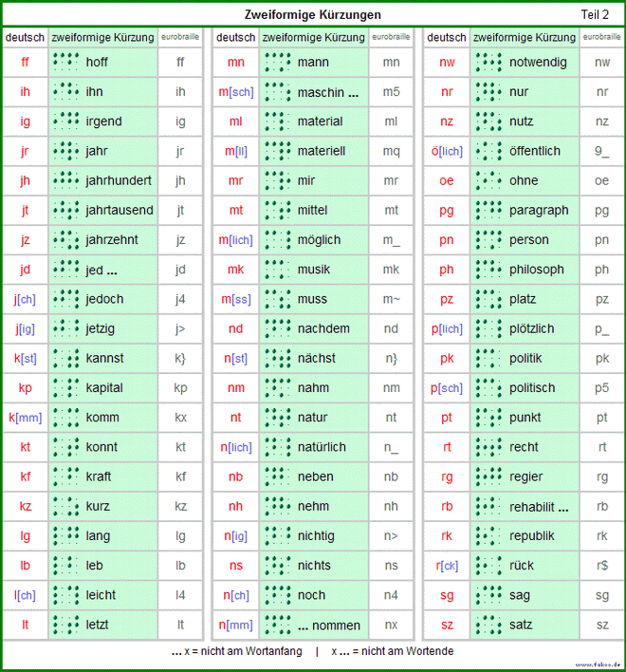Click the braille pattern beside 'politik'
The height and width of the screenshot is (672, 626).
click(488, 358)
